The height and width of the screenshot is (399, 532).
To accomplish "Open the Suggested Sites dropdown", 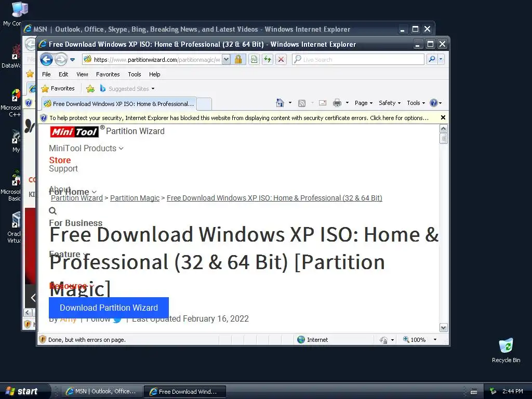I will (x=128, y=89).
